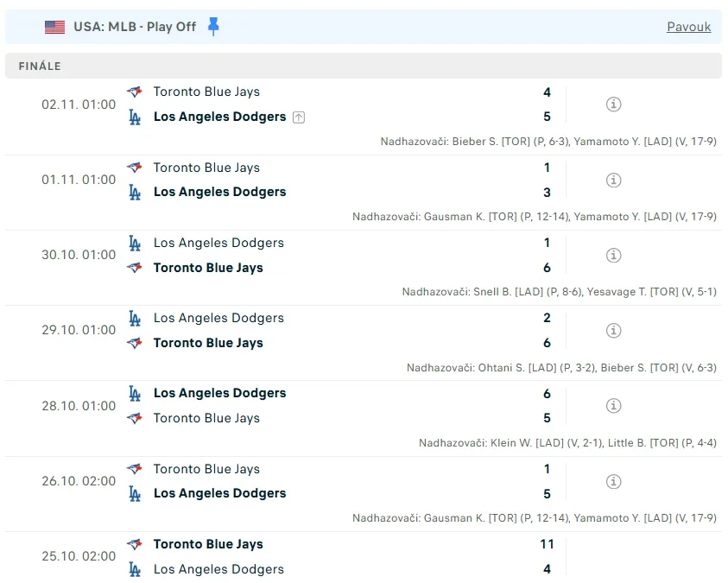
Task: Open info icon for 02.11. match
Action: tap(614, 105)
